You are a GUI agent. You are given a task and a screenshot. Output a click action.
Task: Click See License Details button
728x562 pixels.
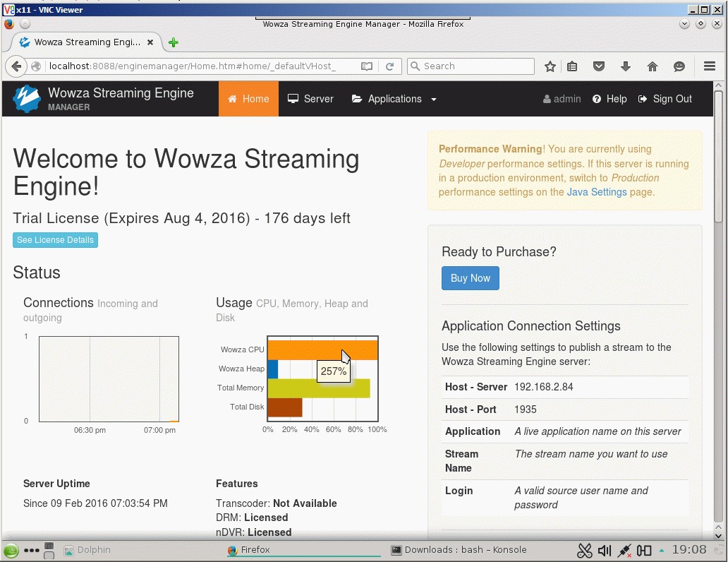tap(55, 240)
